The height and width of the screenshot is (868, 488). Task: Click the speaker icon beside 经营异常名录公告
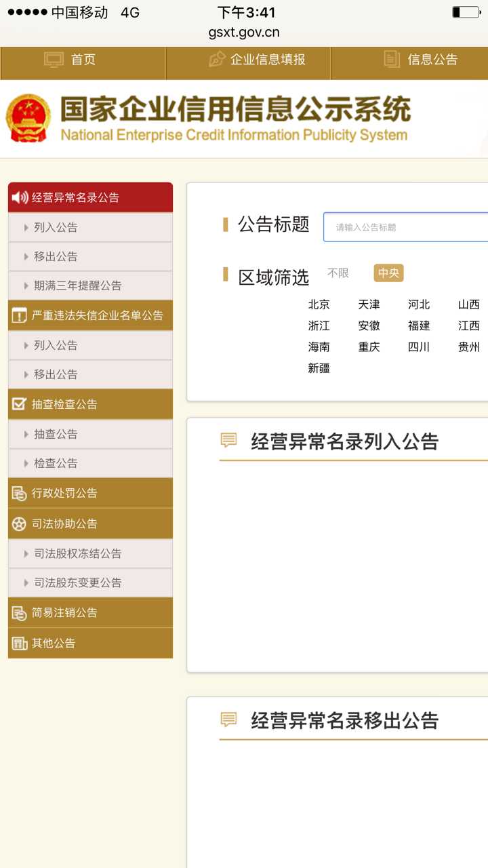click(20, 197)
